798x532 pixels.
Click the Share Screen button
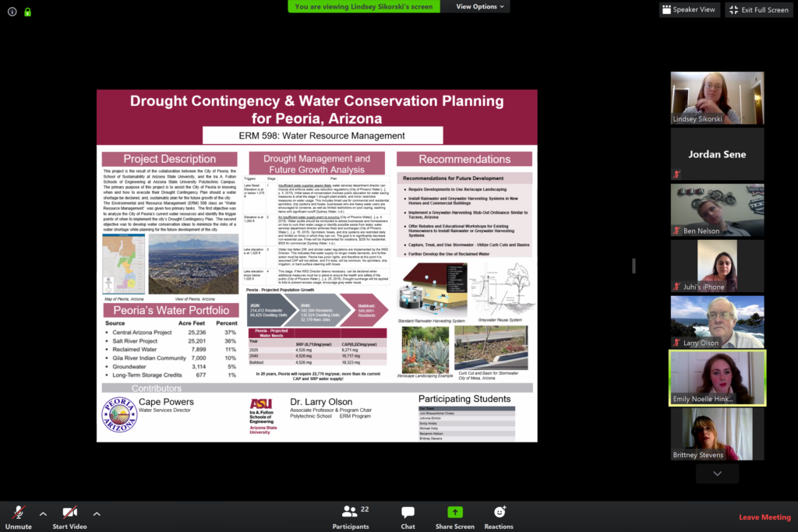[455, 517]
